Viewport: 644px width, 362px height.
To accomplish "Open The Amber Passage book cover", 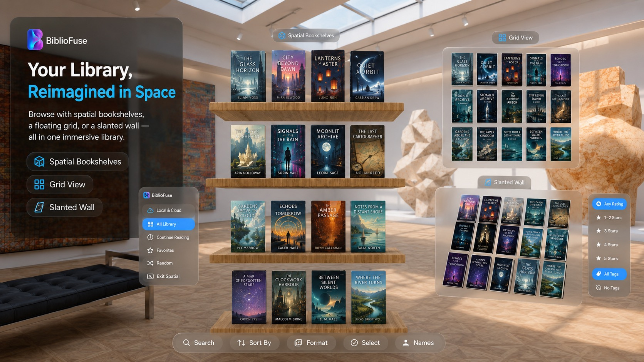I will tap(328, 226).
